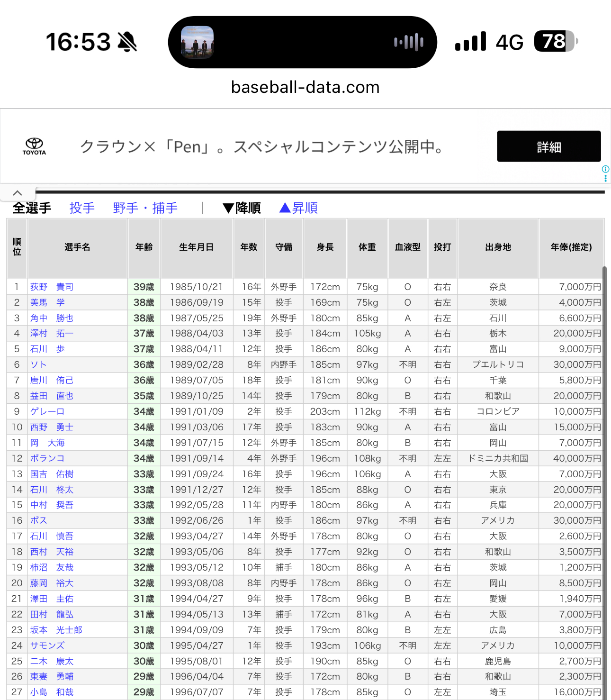Select the 野手・捕手 filter tab
Viewport: 611px width, 700px height.
click(145, 208)
